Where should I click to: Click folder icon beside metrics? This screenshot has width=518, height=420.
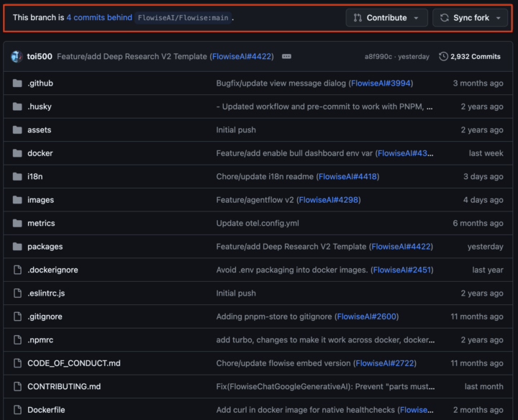coord(17,223)
